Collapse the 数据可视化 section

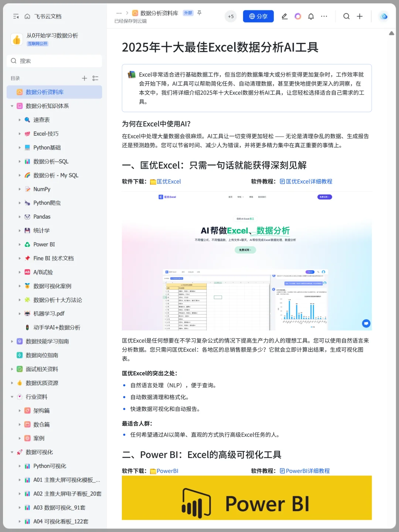pos(12,452)
